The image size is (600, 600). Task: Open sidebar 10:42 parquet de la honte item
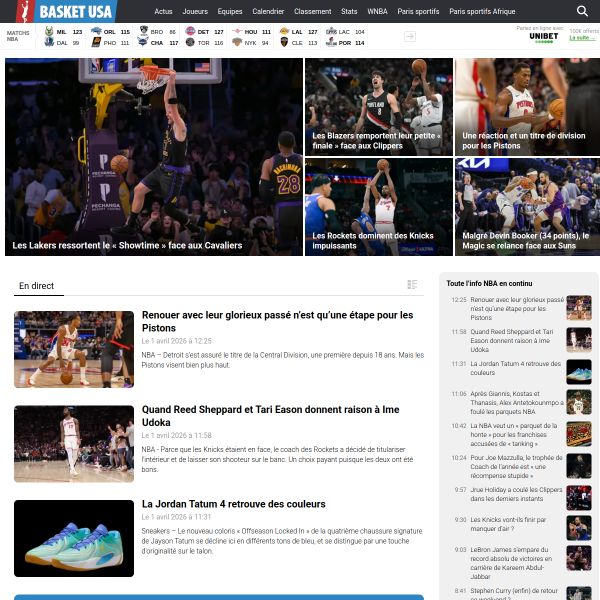[514, 435]
